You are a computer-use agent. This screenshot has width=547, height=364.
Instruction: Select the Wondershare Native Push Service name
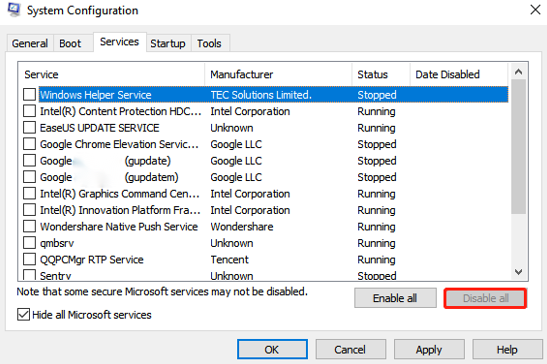coord(119,226)
